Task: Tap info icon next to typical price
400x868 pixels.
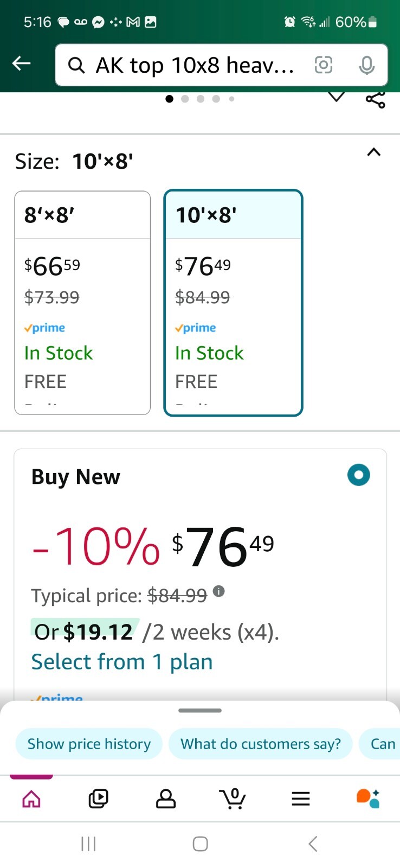Action: point(218,591)
